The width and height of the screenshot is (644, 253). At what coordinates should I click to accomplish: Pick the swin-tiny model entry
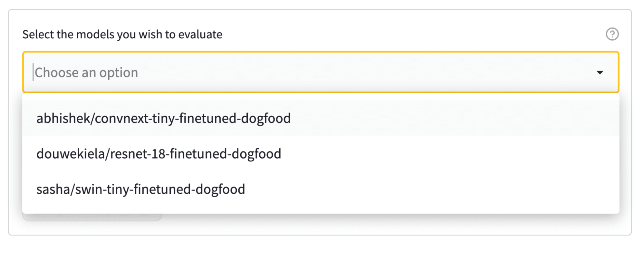[140, 189]
